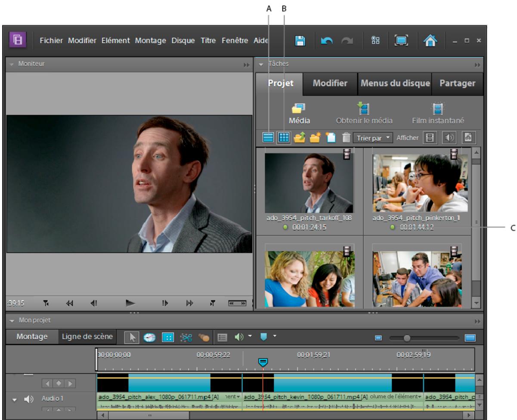
Task: Enable the selection arrow tool
Action: tap(132, 337)
